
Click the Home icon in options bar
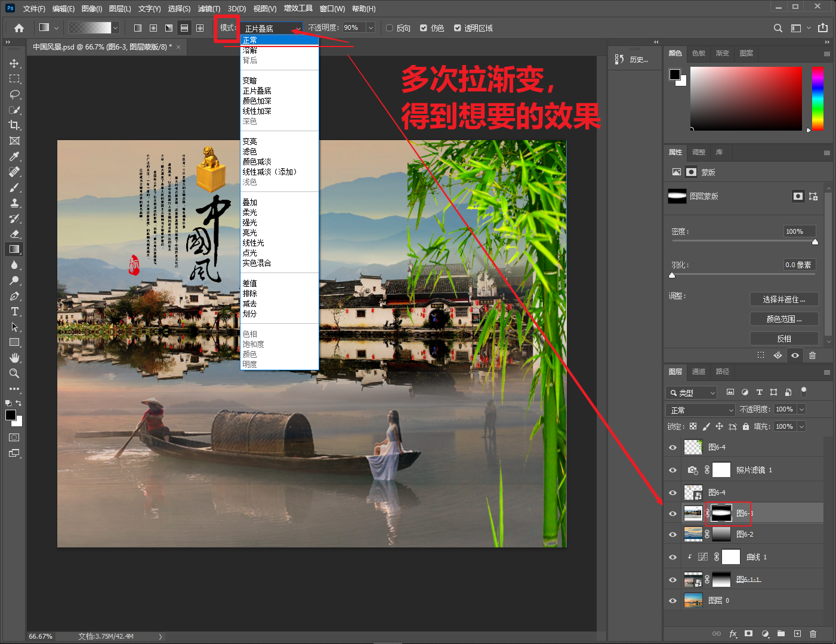[19, 28]
